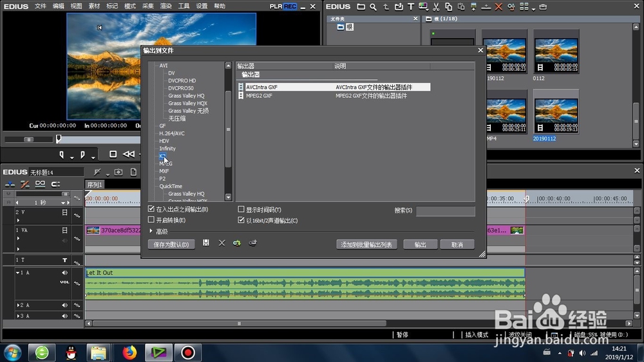The image size is (644, 362).
Task: Click the 取消 cancel button
Action: 457,245
